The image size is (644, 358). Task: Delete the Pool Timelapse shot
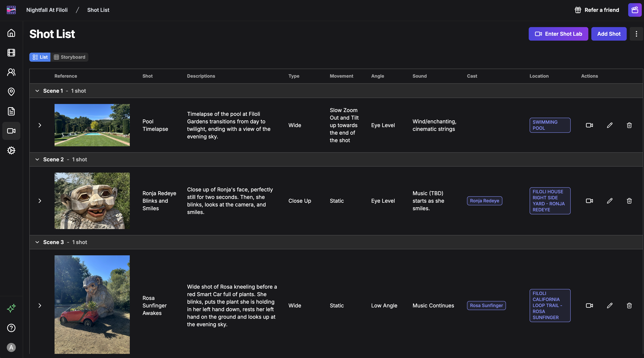pyautogui.click(x=629, y=125)
